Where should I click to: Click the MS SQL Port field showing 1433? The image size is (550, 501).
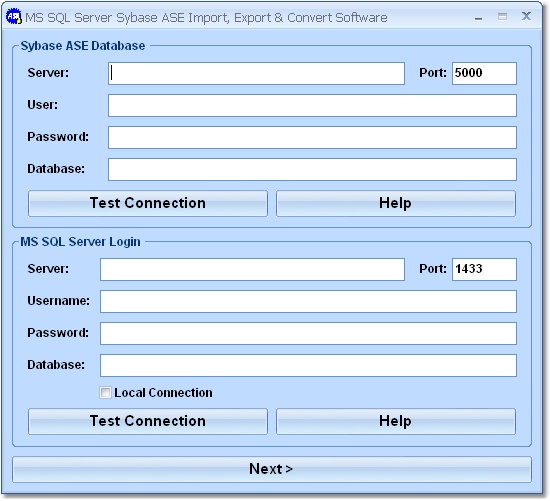coord(484,269)
